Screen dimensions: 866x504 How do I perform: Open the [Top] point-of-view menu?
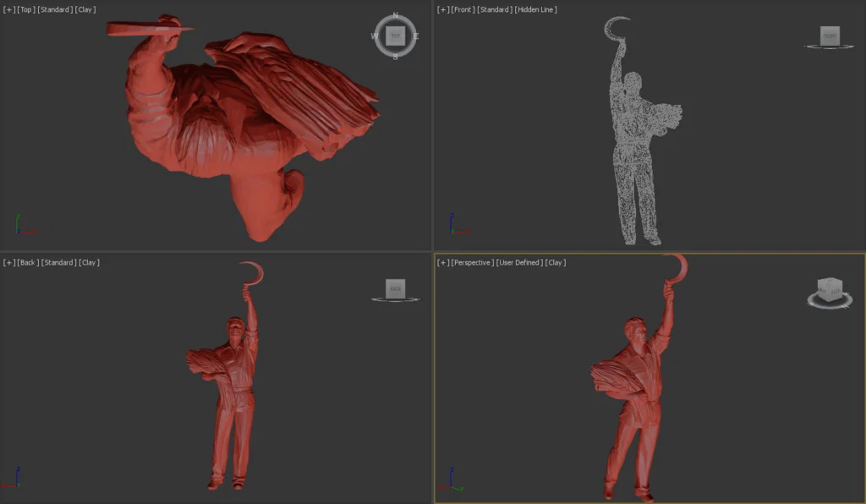point(25,9)
